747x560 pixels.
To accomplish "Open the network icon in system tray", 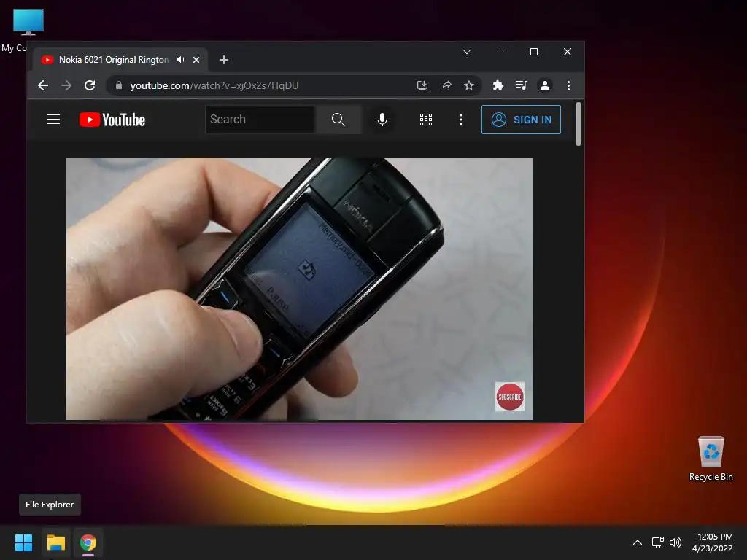I will point(658,542).
